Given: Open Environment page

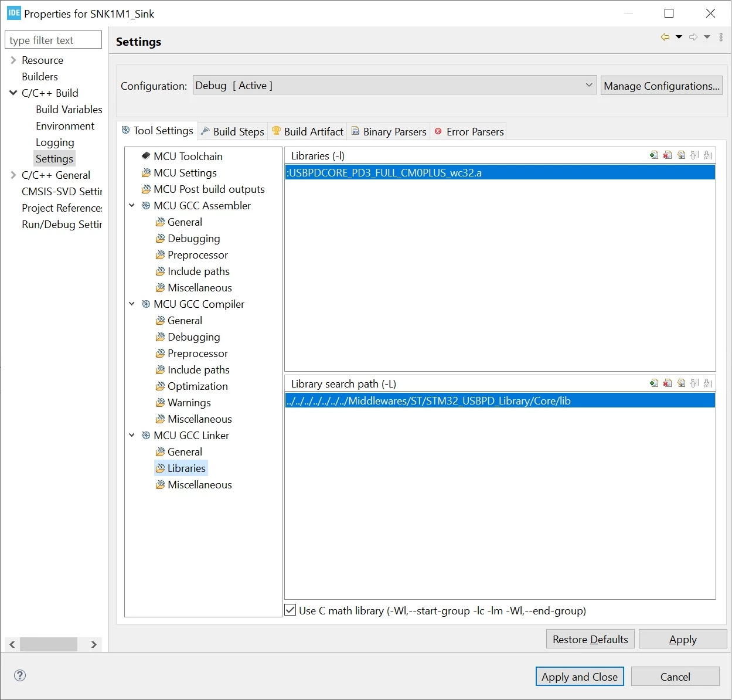Looking at the screenshot, I should pyautogui.click(x=65, y=126).
